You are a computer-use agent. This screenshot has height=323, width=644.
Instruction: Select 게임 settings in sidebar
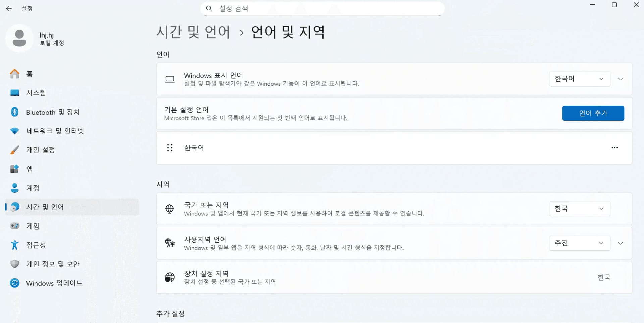point(32,226)
